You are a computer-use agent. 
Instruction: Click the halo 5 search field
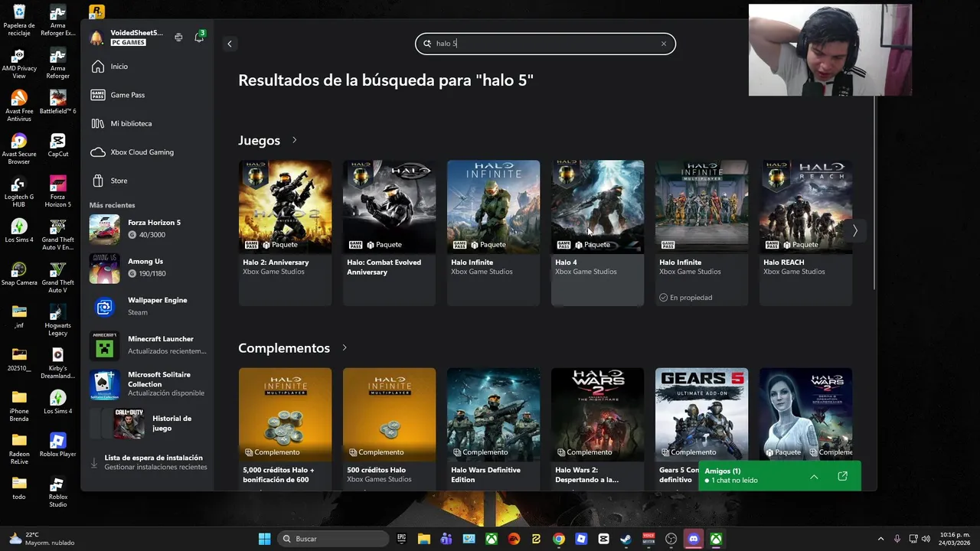pos(545,44)
